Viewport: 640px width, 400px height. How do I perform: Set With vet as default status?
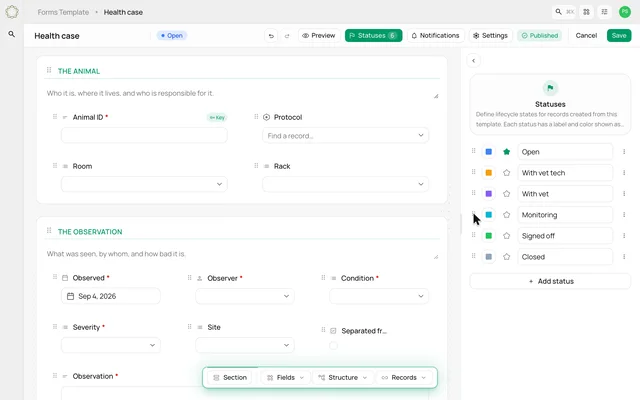pos(507,194)
